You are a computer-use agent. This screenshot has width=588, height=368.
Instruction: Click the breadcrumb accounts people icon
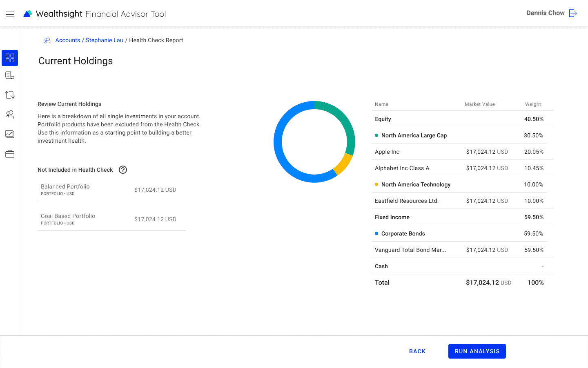pos(47,40)
